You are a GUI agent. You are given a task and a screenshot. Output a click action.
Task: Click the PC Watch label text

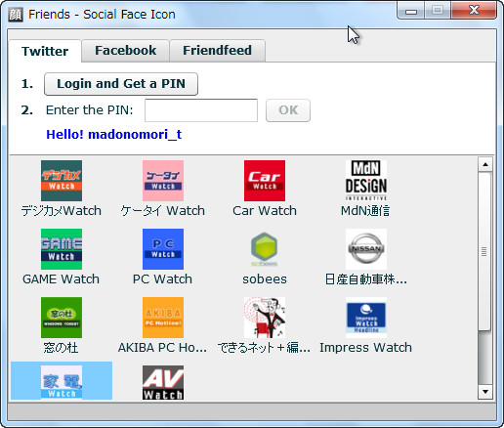point(162,279)
